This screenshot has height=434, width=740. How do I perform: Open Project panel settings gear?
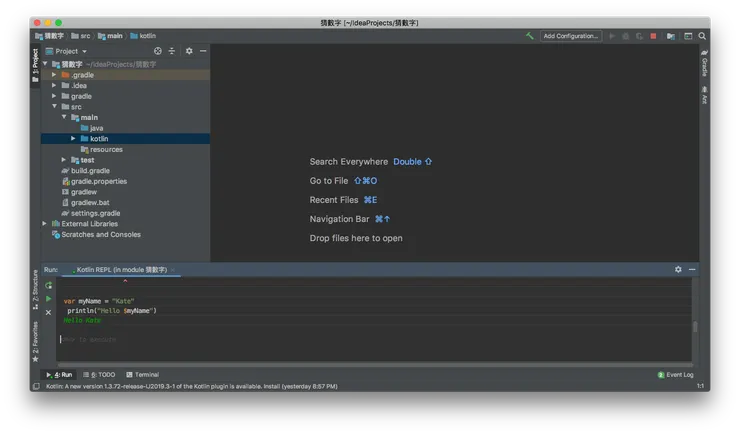[189, 51]
